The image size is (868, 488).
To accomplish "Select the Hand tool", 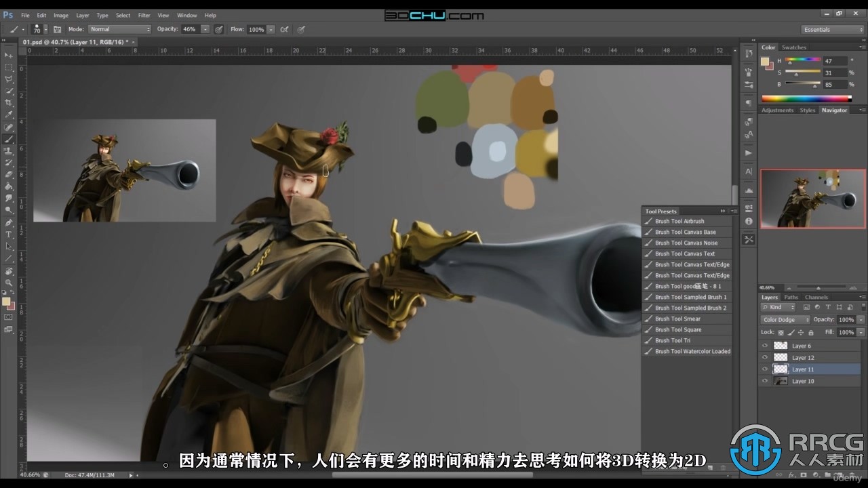I will (9, 270).
